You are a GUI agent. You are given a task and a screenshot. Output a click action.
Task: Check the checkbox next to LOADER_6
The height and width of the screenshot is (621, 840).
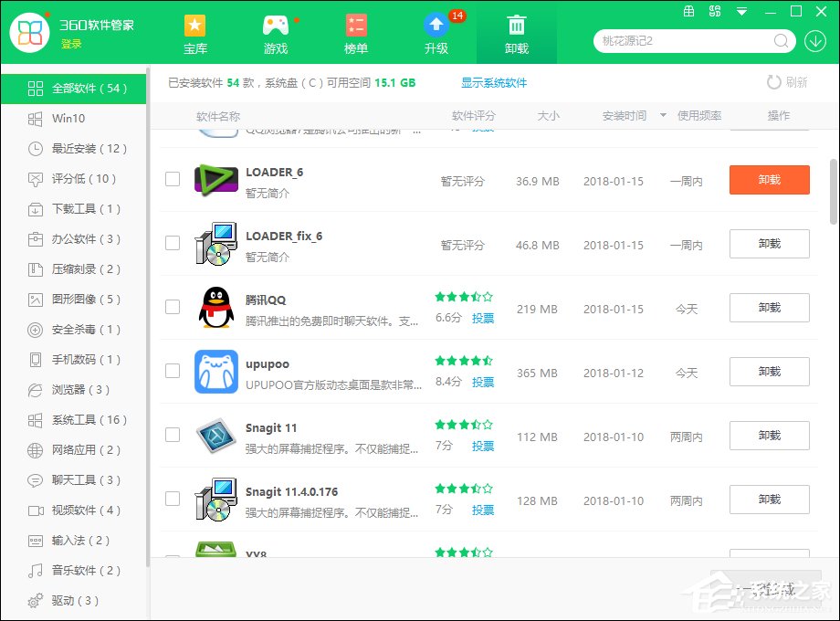pyautogui.click(x=172, y=180)
